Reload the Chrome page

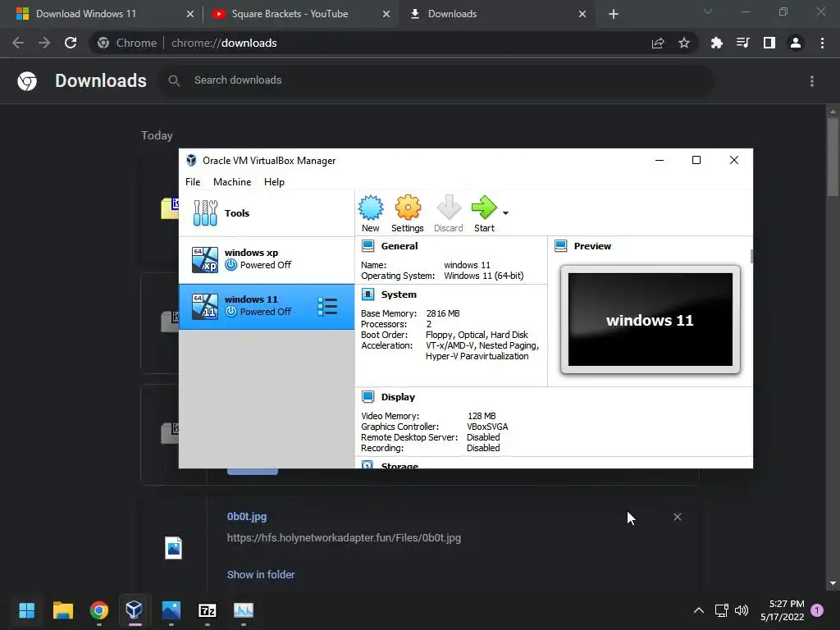pos(71,43)
